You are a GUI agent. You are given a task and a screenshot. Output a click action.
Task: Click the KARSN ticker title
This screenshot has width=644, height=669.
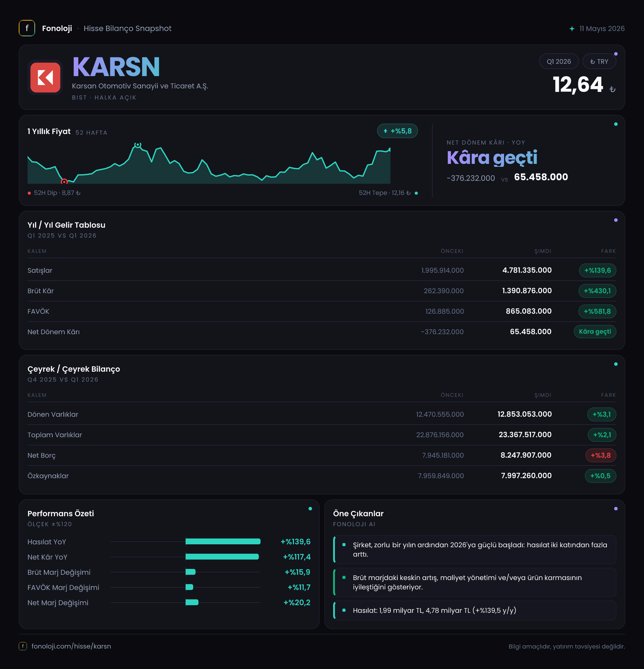pos(116,67)
